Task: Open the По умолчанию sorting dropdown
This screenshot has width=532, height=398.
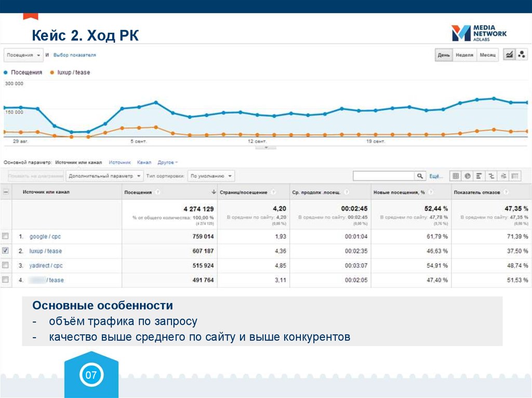Action: click(209, 175)
